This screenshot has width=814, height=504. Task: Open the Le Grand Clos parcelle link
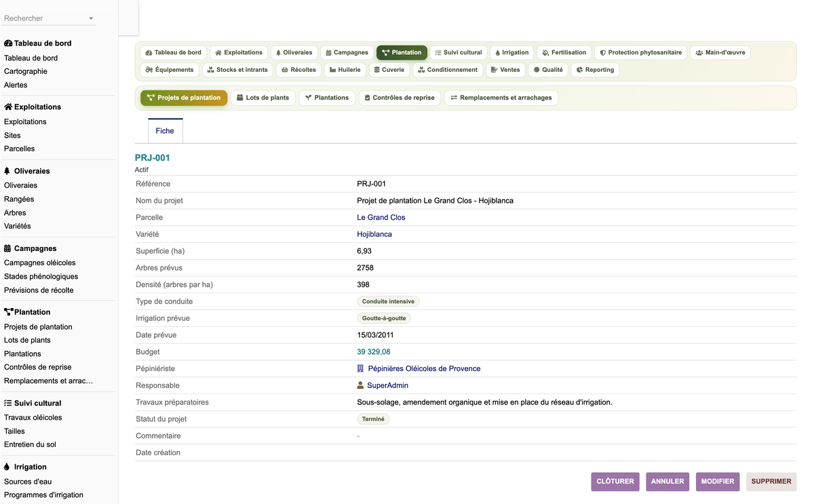pyautogui.click(x=381, y=218)
